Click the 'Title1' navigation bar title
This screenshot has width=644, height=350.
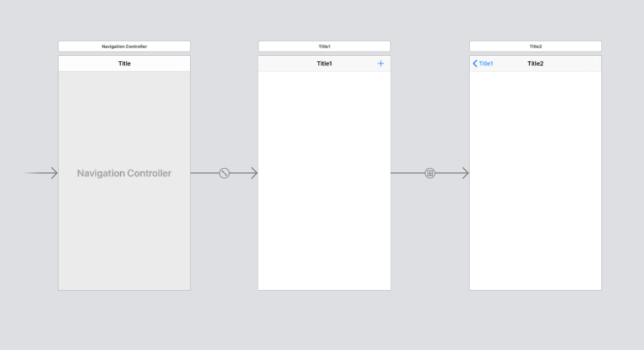click(324, 63)
